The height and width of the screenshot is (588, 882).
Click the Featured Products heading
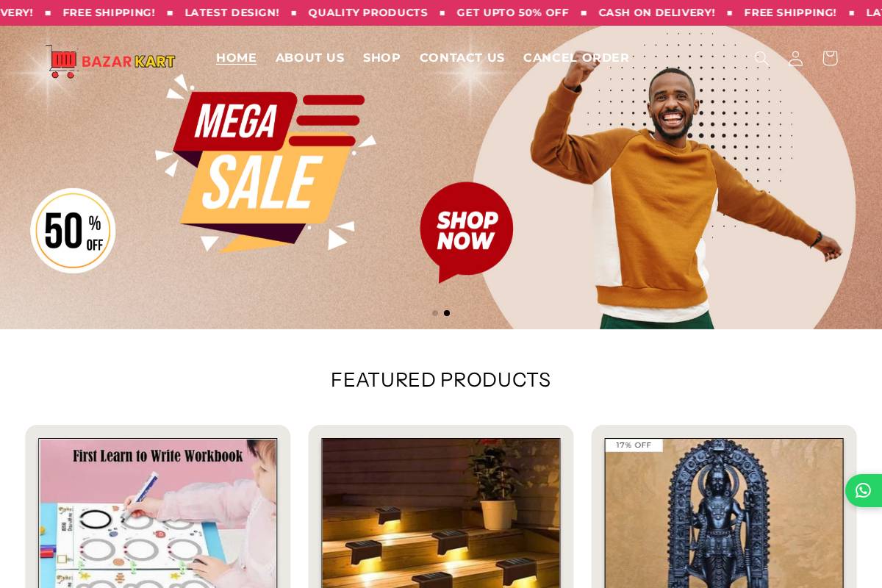click(441, 380)
